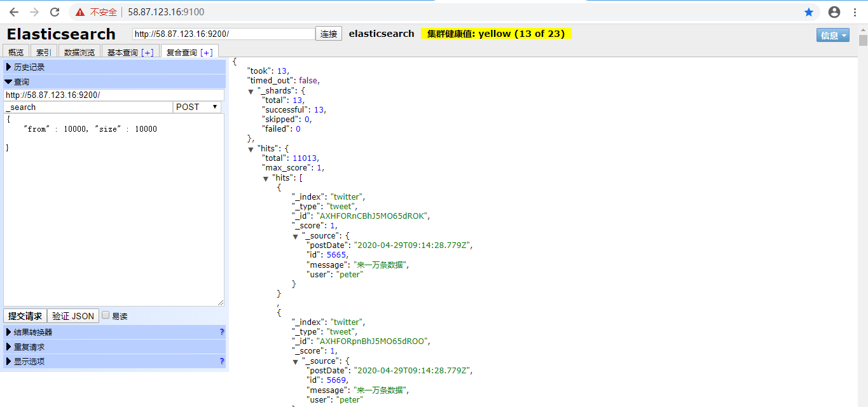
Task: Open the 基本查询 tab
Action: [123, 52]
